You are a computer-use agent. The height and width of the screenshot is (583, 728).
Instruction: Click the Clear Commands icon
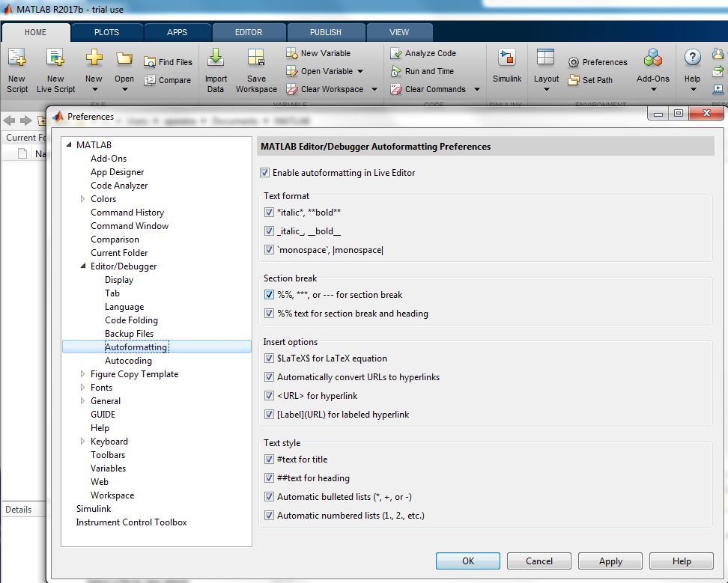point(395,89)
